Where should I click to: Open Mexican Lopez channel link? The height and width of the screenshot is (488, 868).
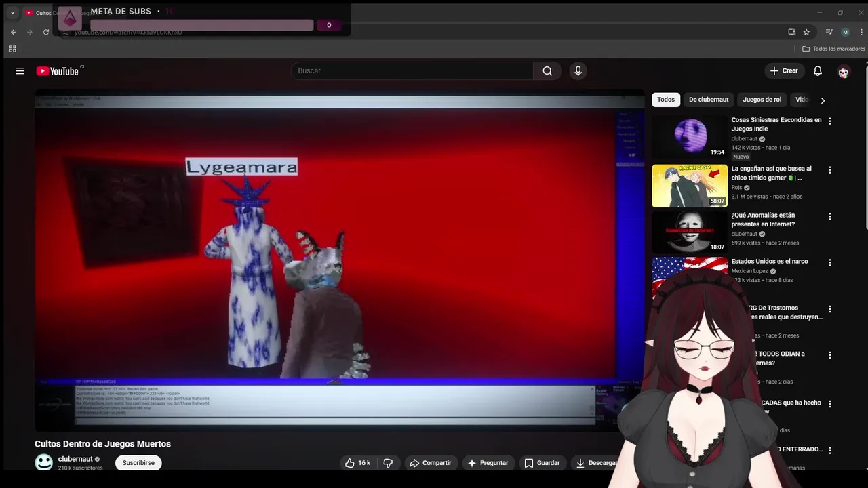tap(750, 271)
